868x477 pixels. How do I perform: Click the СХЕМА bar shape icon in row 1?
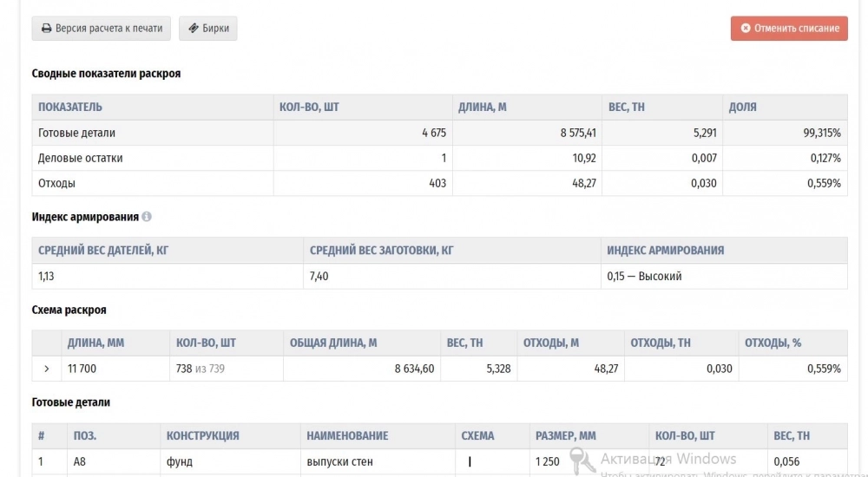pos(470,461)
